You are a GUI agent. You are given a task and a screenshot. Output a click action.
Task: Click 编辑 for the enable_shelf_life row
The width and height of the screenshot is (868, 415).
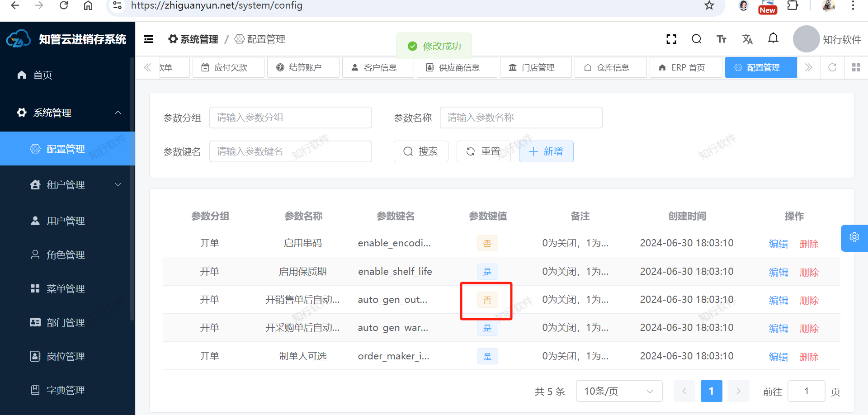point(778,272)
